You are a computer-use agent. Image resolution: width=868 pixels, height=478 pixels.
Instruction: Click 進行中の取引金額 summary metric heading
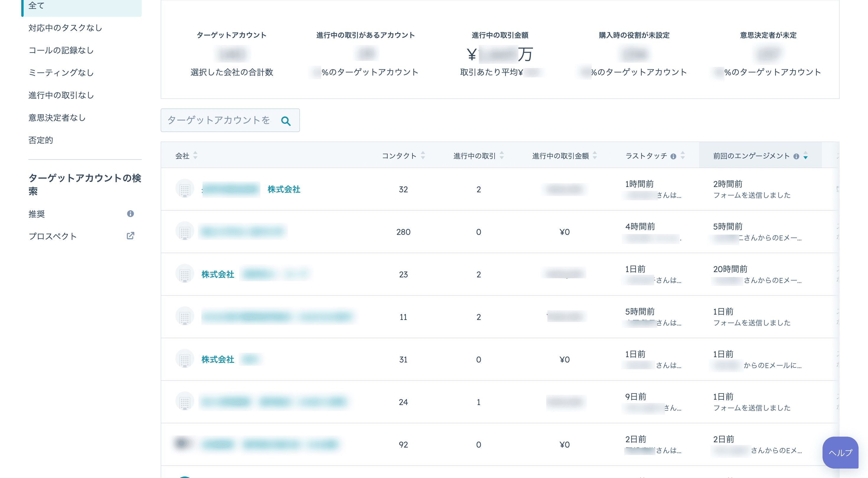(500, 35)
